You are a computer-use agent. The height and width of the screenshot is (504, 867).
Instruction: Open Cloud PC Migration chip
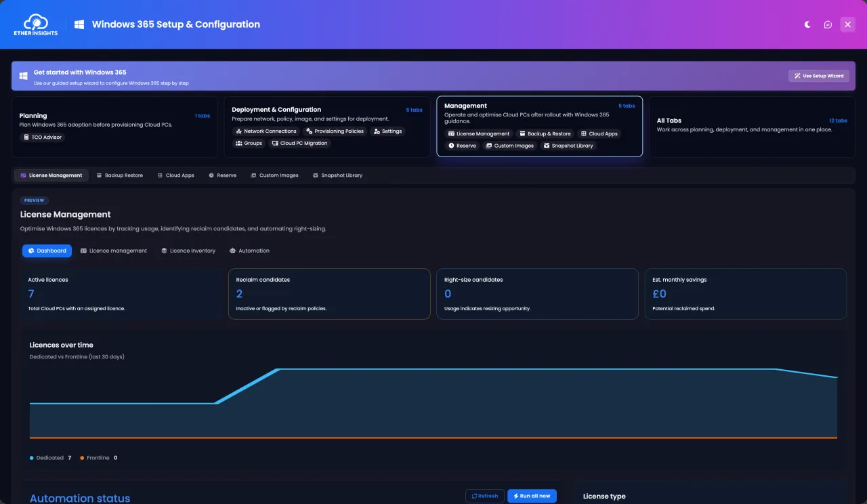(x=299, y=144)
